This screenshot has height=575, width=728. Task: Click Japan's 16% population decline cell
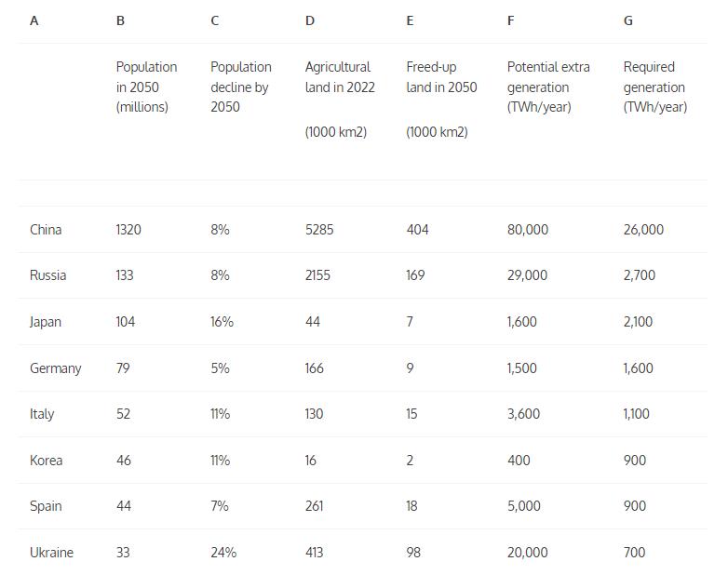[222, 322]
